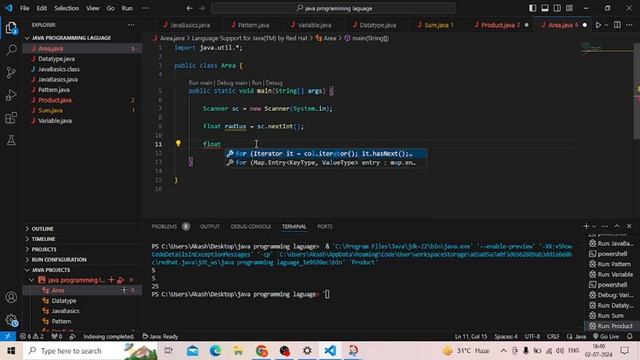Open the File menu
The image size is (640, 360).
[x=24, y=8]
